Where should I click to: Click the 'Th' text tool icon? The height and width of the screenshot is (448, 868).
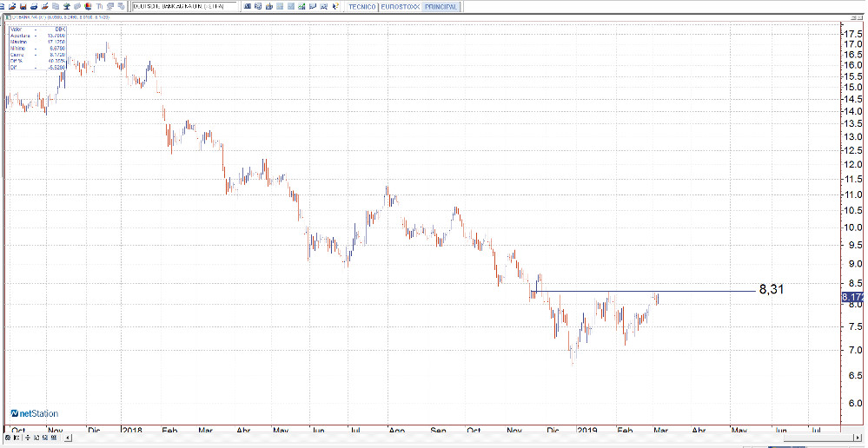pos(100,7)
